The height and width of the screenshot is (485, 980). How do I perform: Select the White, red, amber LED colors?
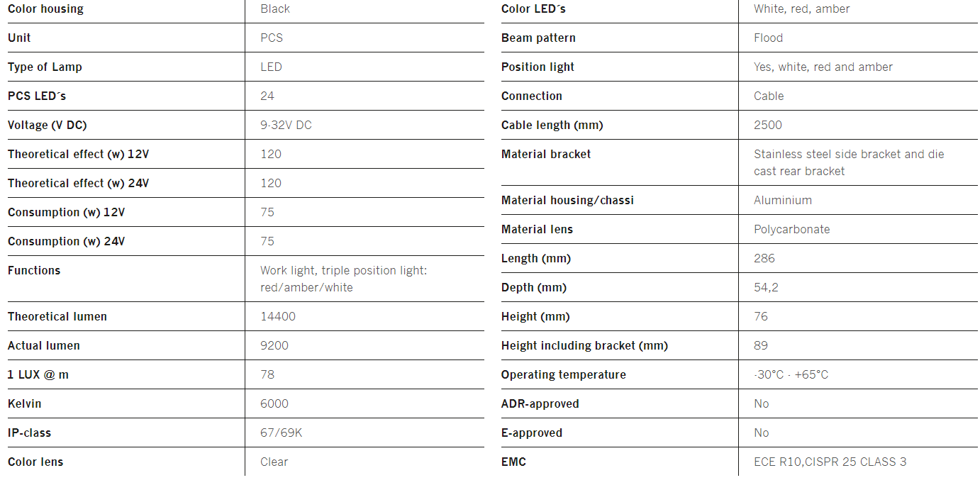802,9
